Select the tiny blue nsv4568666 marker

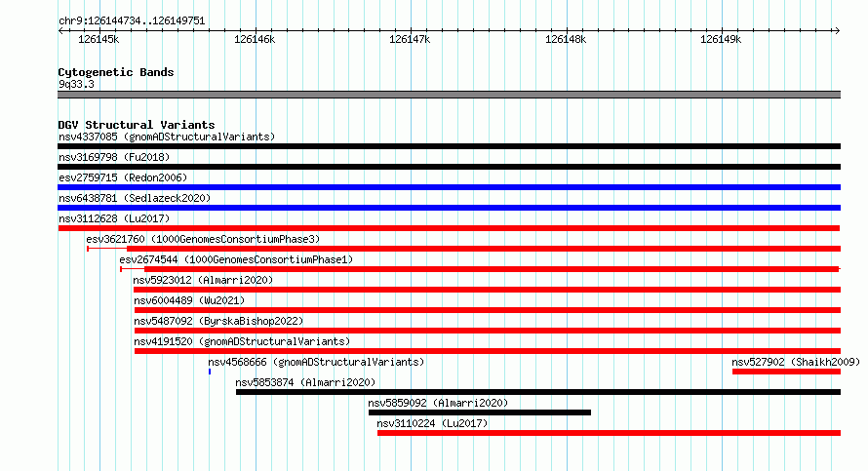pyautogui.click(x=210, y=372)
